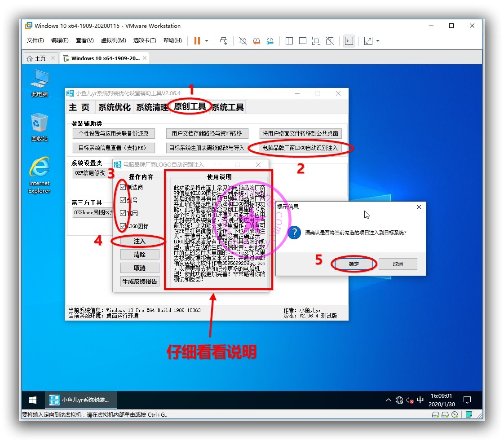504x440 pixels.
Task: Send Ctrl+Alt+Del toolbar icon
Action: click(224, 41)
